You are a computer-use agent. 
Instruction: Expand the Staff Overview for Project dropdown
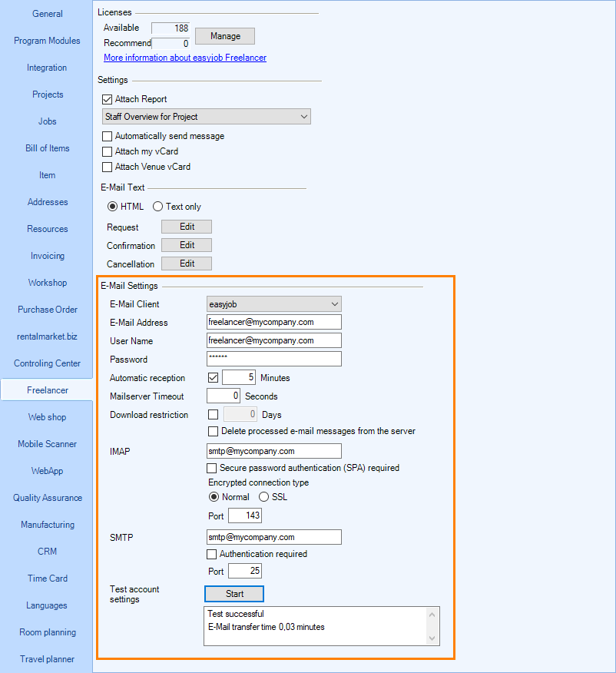[x=206, y=117]
